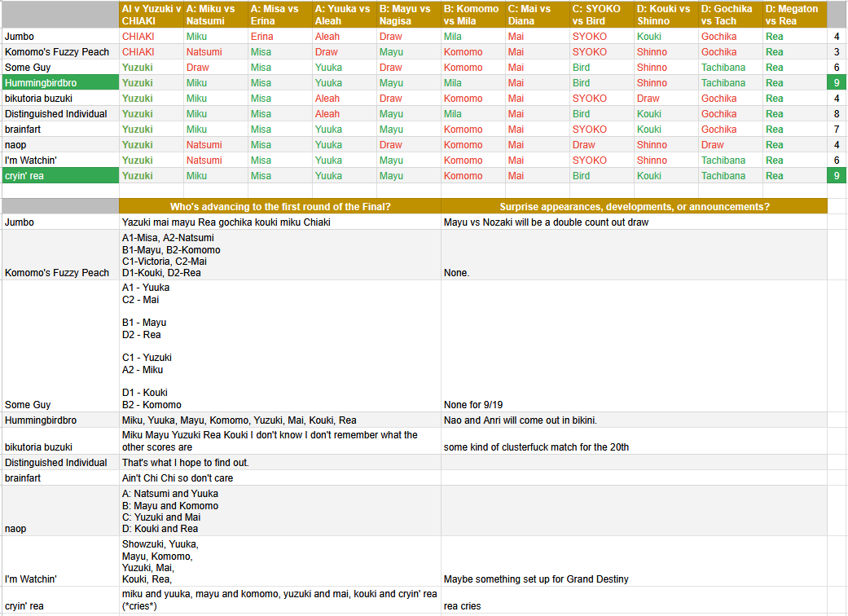Select 'B: Komomo vs Mila' column header
Screen dimensions: 848x616
(472, 15)
